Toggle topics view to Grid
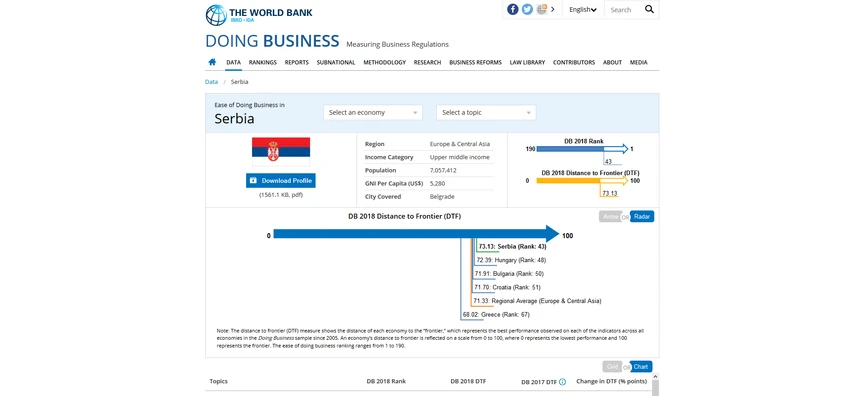 pyautogui.click(x=613, y=367)
